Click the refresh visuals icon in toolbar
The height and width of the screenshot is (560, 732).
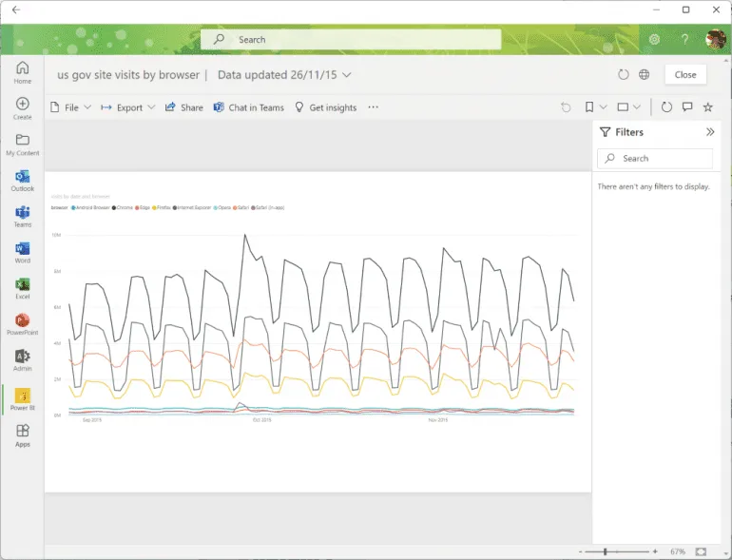[x=666, y=107]
